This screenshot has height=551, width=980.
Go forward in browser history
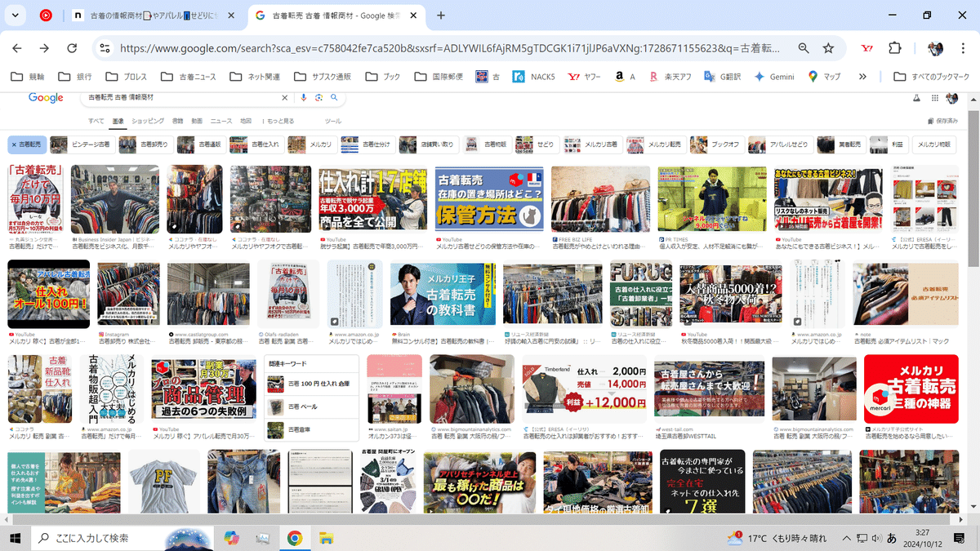[44, 48]
